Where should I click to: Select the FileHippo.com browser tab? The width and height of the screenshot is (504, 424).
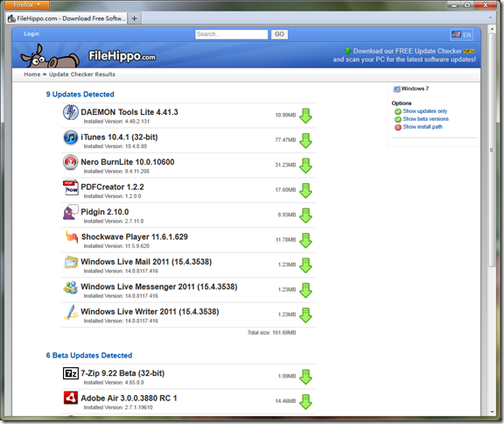click(x=66, y=18)
